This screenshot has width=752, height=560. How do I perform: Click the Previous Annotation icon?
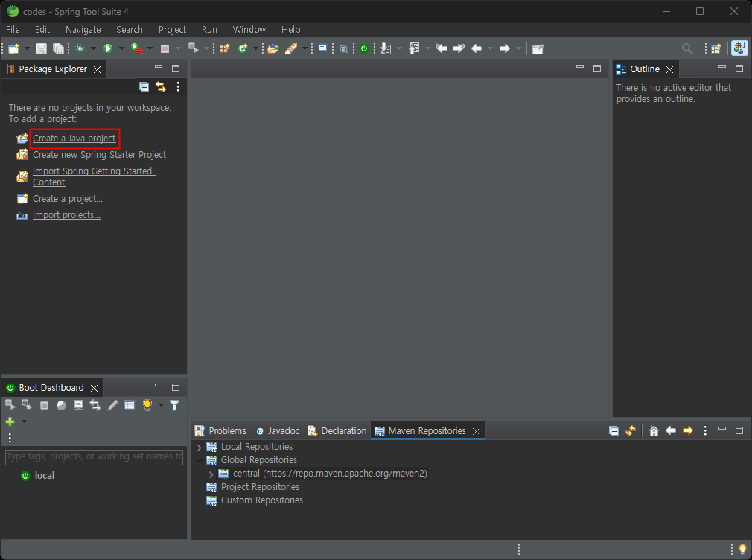(x=414, y=48)
